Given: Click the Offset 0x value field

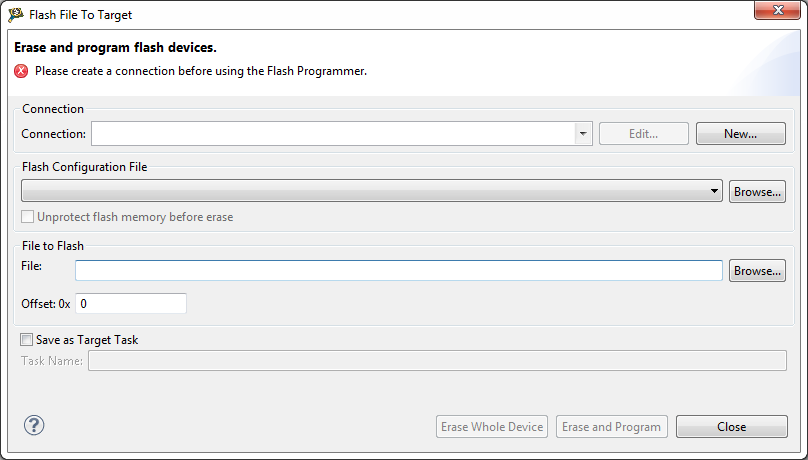Looking at the screenshot, I should click(131, 303).
